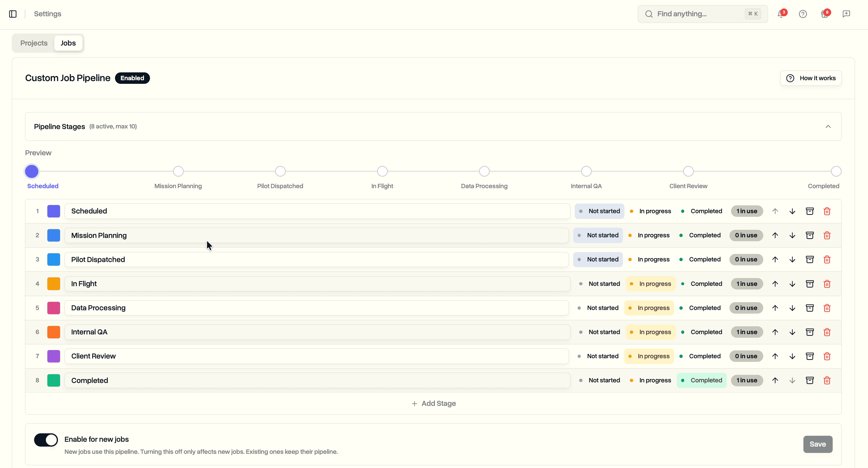Delete the Completed stage

[827, 380]
